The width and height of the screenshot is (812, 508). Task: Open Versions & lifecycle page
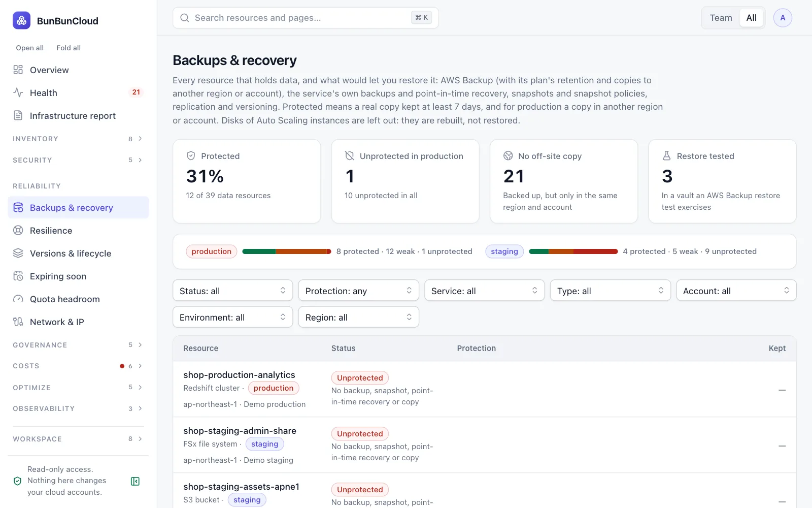coord(78,253)
